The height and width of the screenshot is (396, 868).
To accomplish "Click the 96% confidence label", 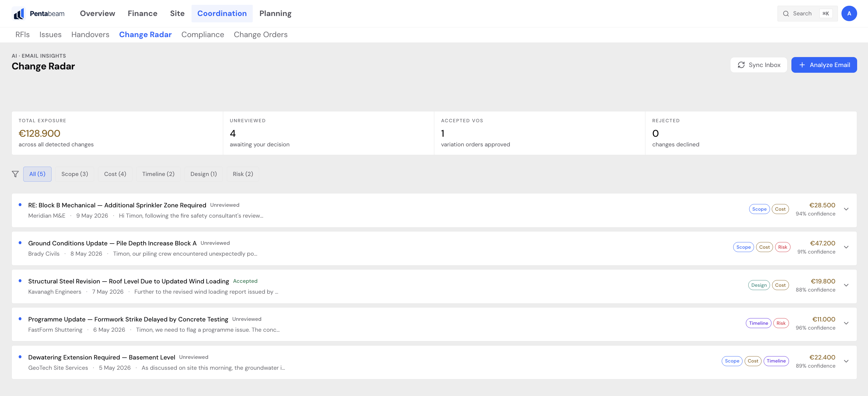I will click(x=816, y=328).
